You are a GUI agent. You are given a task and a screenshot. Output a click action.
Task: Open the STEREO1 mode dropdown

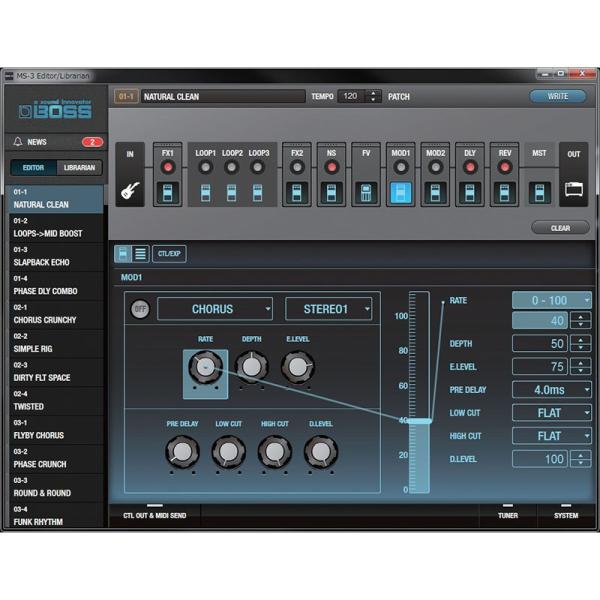pyautogui.click(x=328, y=309)
